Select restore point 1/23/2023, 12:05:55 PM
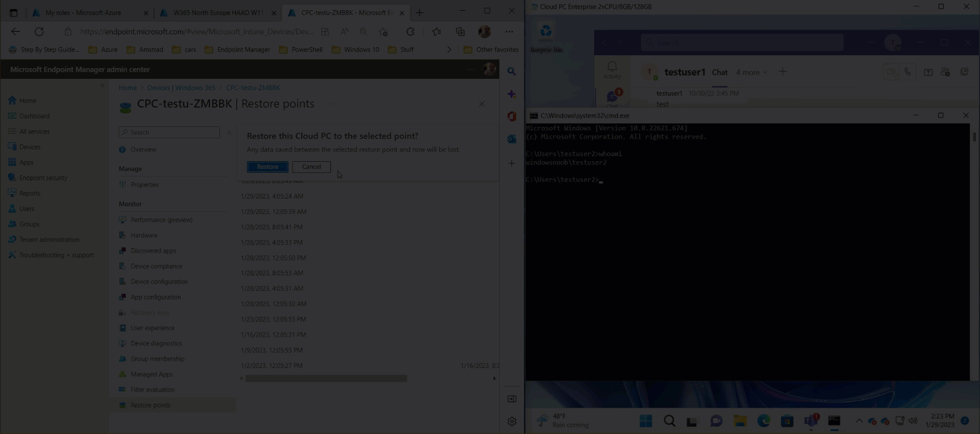Viewport: 980px width, 434px height. [x=273, y=319]
